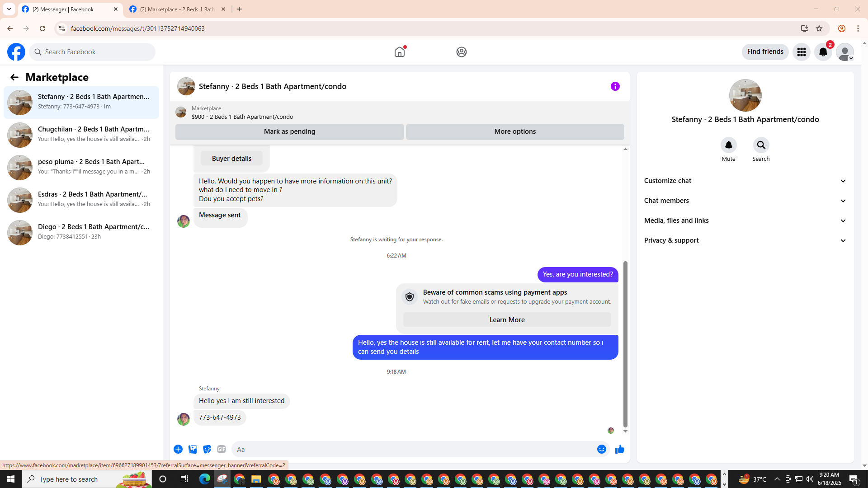The width and height of the screenshot is (868, 488).
Task: Open the peso pluma conversation
Action: [81, 168]
